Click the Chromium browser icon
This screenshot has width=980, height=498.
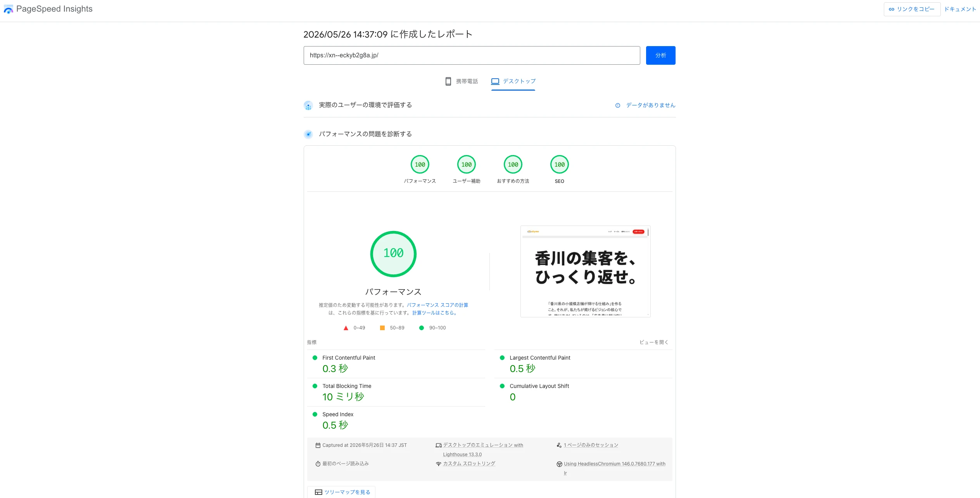coord(559,464)
